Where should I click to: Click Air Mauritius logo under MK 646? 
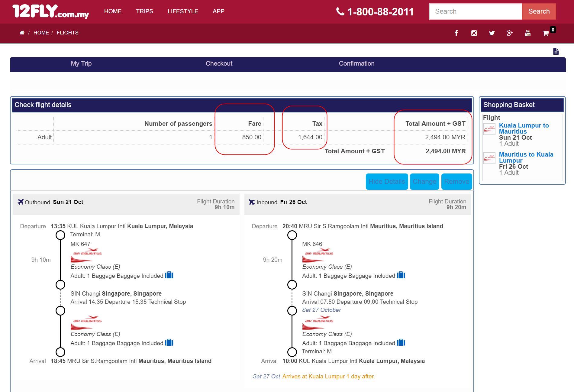(318, 255)
